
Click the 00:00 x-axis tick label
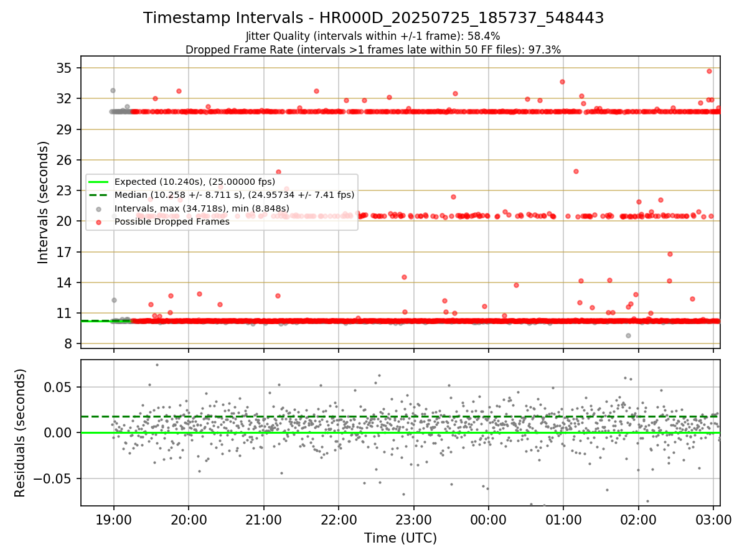click(489, 520)
